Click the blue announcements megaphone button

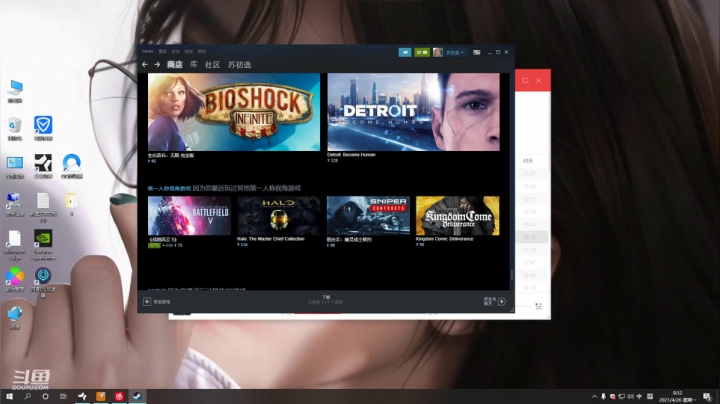pyautogui.click(x=405, y=52)
